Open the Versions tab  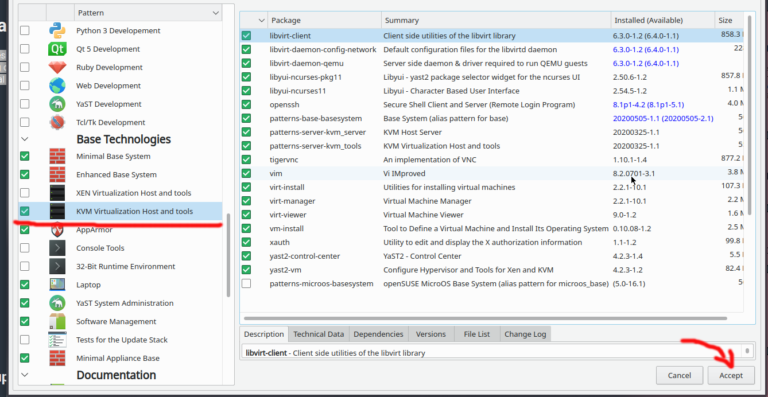click(x=431, y=334)
